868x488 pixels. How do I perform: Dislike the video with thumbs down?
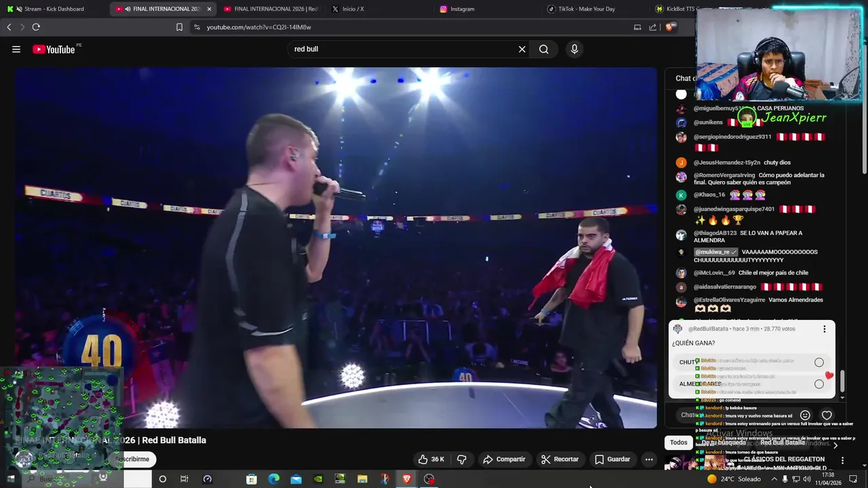click(x=462, y=459)
